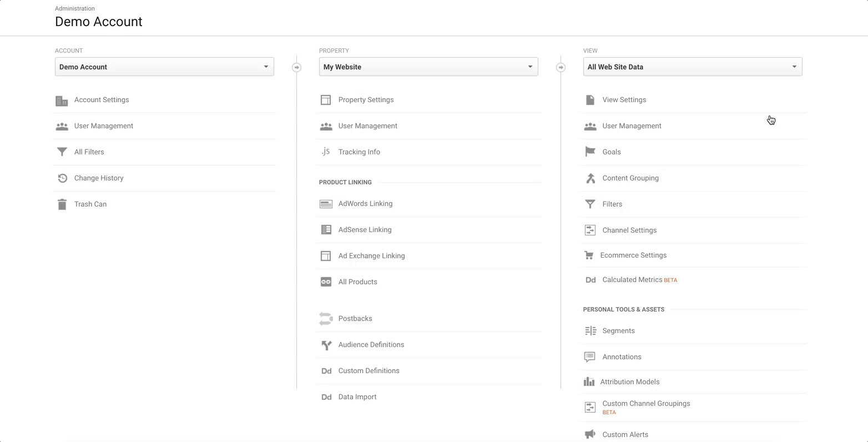Click the Goals flag icon
Screen dimensions: 868x442
tap(590, 152)
